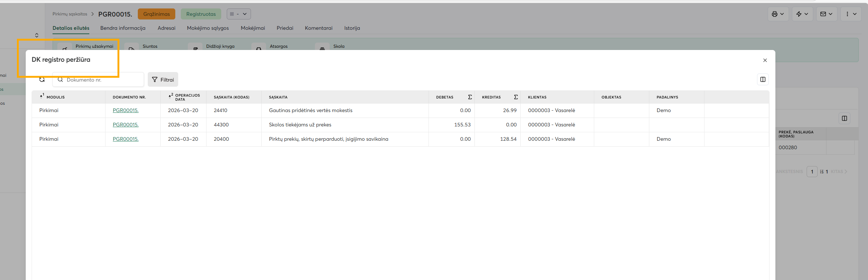
Task: Open the print options dropdown
Action: tap(778, 14)
